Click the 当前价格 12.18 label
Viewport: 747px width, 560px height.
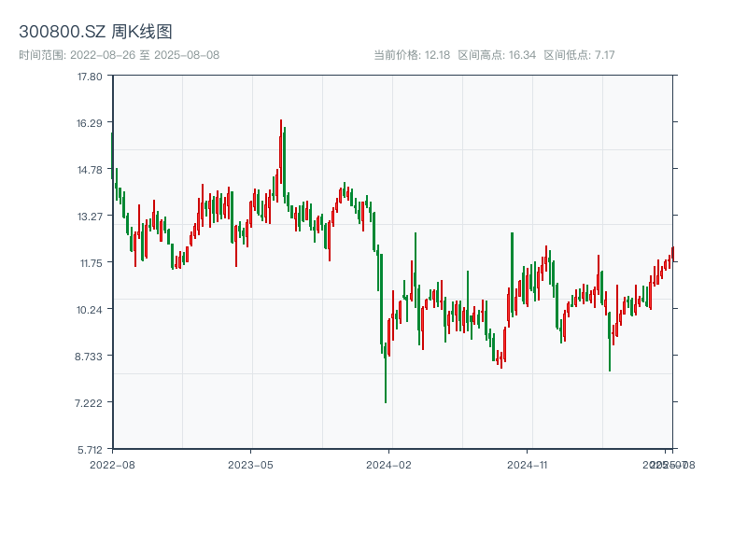(412, 55)
